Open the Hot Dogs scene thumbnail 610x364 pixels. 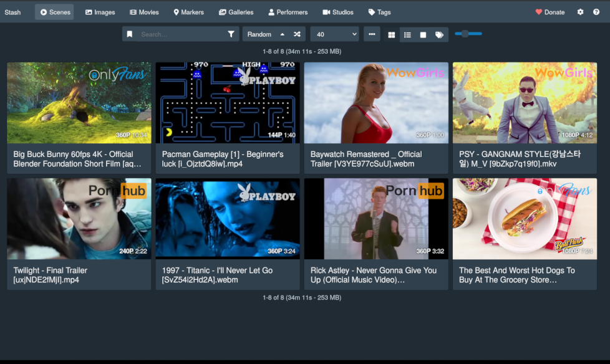pos(525,219)
